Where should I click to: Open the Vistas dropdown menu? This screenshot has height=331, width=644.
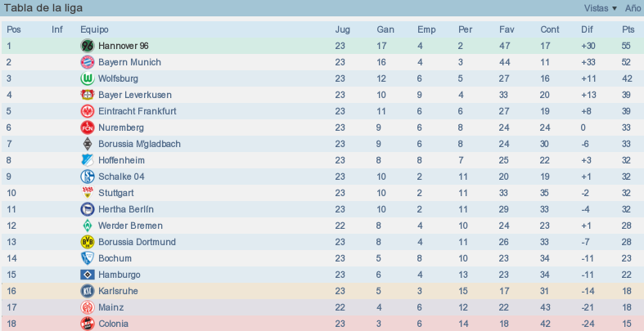601,8
